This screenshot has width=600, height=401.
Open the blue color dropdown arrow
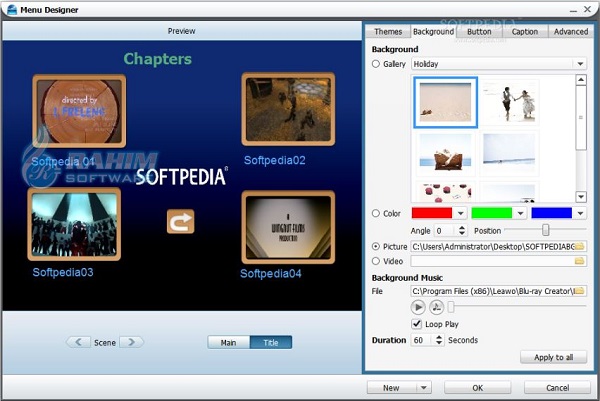coord(580,213)
